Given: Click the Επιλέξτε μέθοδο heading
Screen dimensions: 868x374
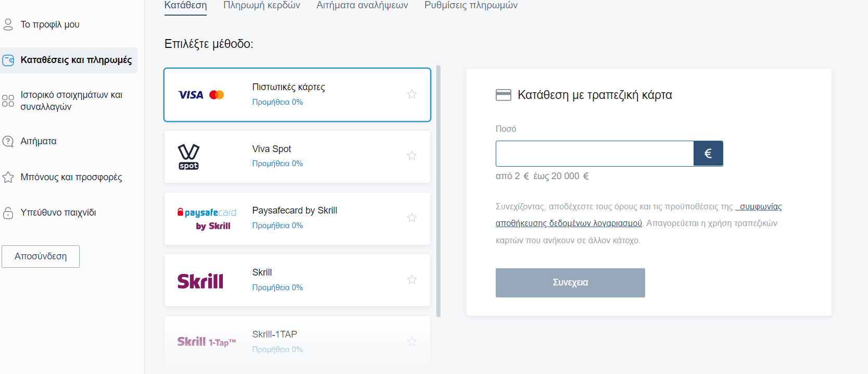Looking at the screenshot, I should coord(209,44).
